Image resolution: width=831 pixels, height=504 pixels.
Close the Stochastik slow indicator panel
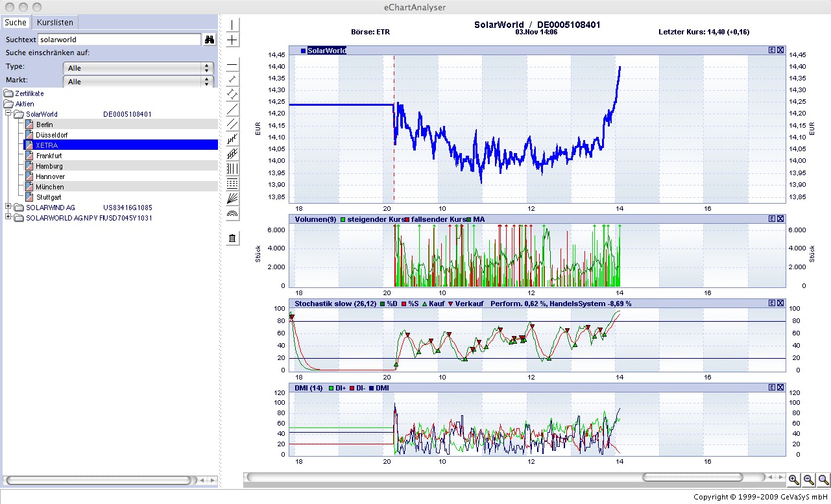tap(780, 303)
